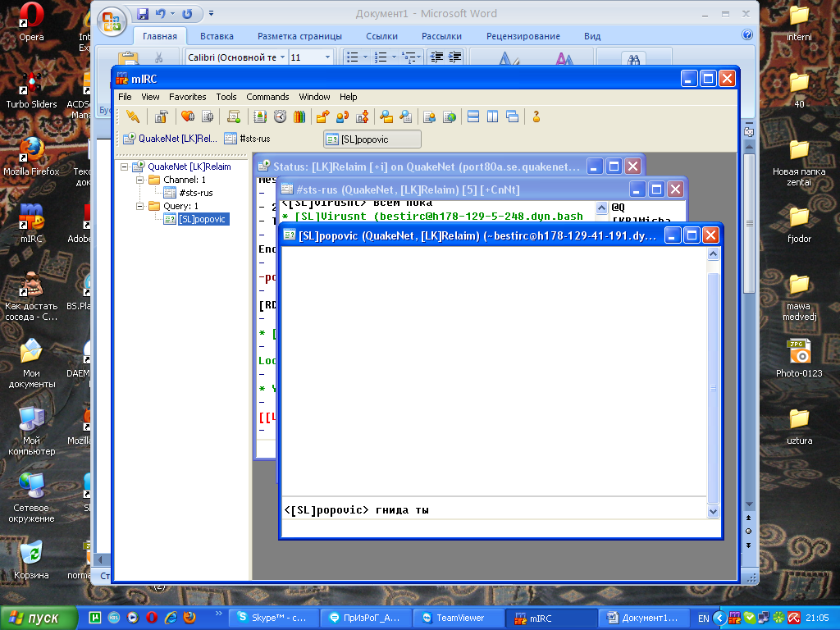Open the mIRC Commands menu

267,97
